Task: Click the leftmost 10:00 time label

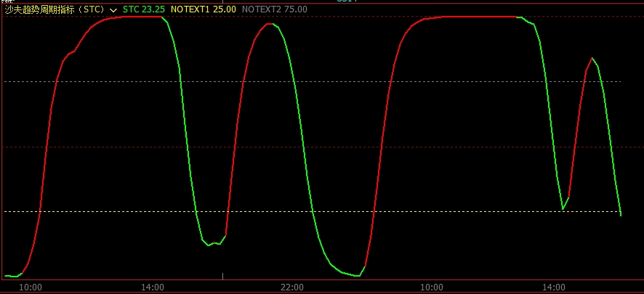Action: click(x=30, y=287)
